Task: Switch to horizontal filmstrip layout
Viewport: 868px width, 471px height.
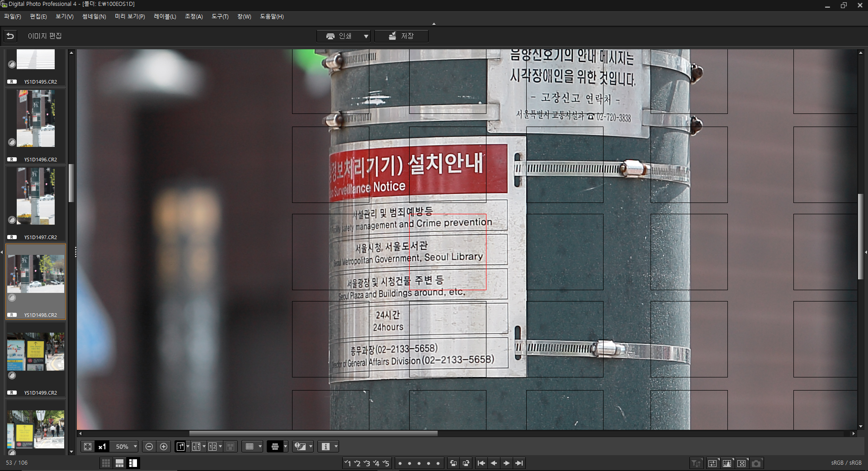Action: (119, 463)
